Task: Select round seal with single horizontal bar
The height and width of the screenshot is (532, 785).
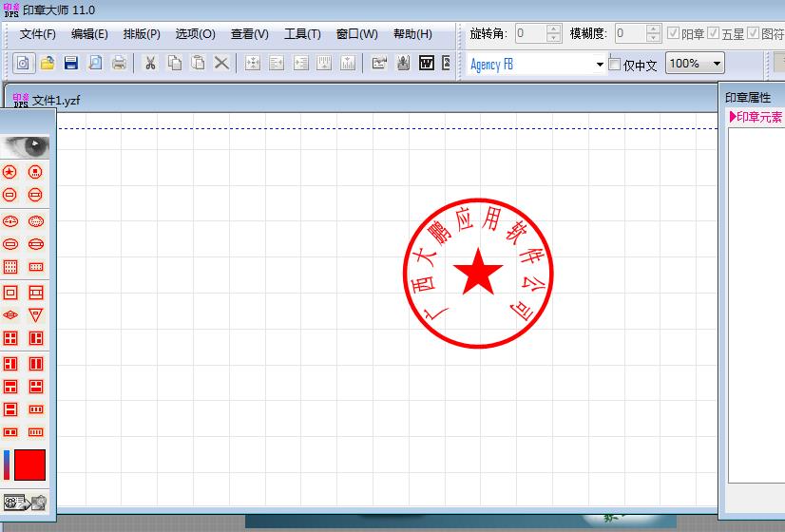Action: pyautogui.click(x=10, y=195)
